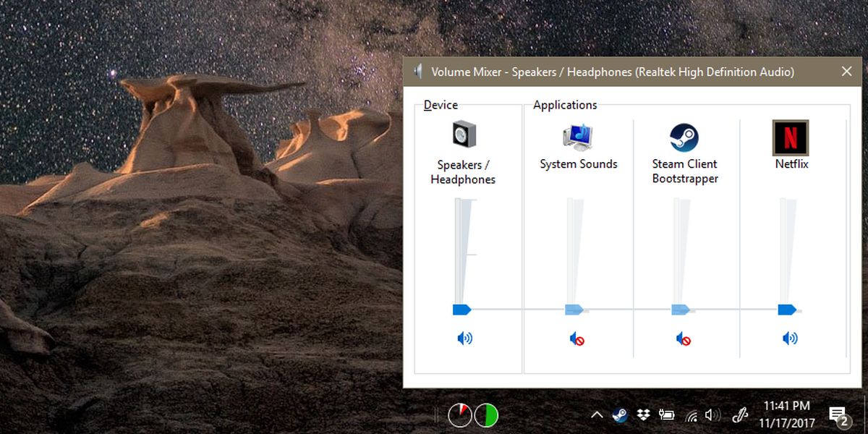Viewport: 868px width, 434px height.
Task: Click the Netflix volume slider thumb
Action: click(x=787, y=310)
